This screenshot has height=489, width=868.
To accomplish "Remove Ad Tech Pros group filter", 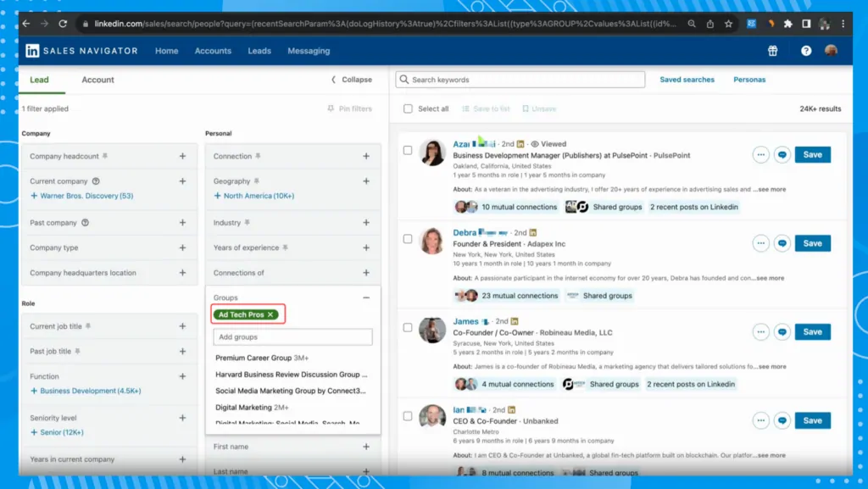I will click(x=270, y=314).
